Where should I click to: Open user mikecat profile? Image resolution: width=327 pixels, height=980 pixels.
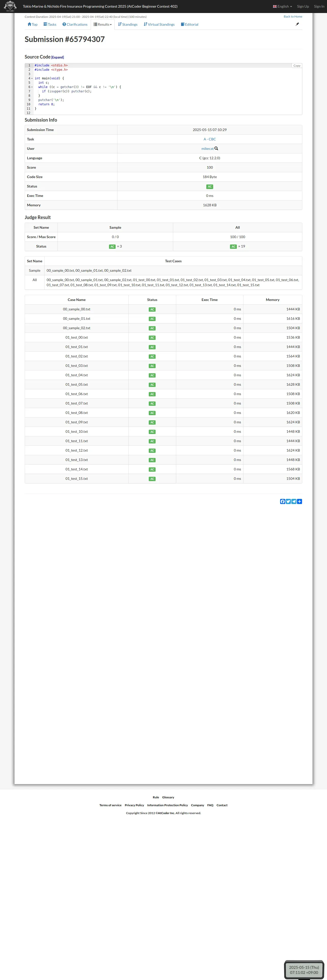[x=208, y=149]
